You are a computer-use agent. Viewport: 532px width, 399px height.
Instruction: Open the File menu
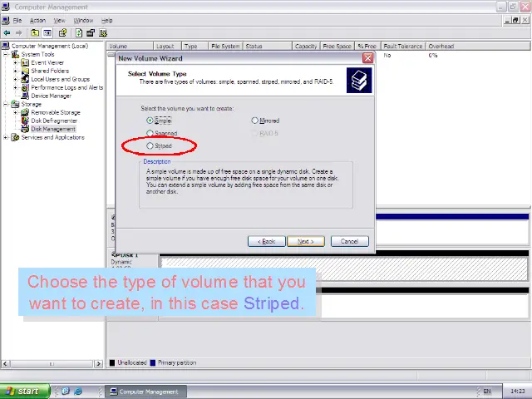coord(17,20)
